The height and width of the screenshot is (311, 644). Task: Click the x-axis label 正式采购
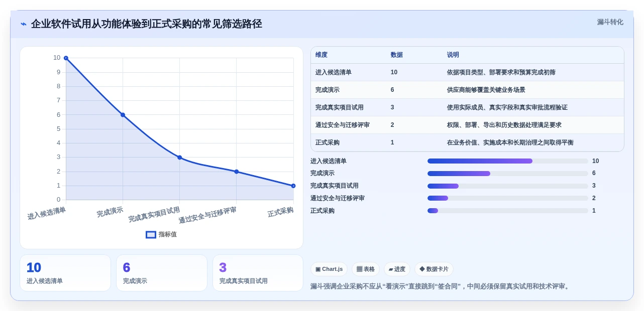(x=280, y=212)
